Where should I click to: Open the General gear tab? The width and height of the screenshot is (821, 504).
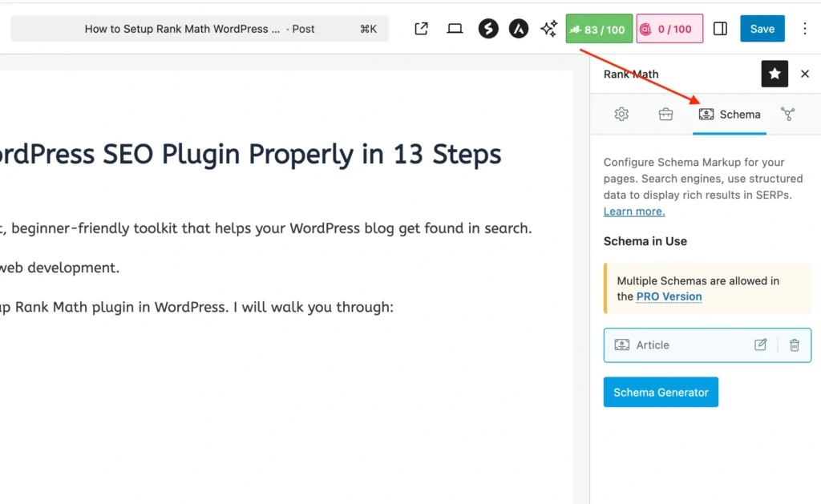coord(621,115)
